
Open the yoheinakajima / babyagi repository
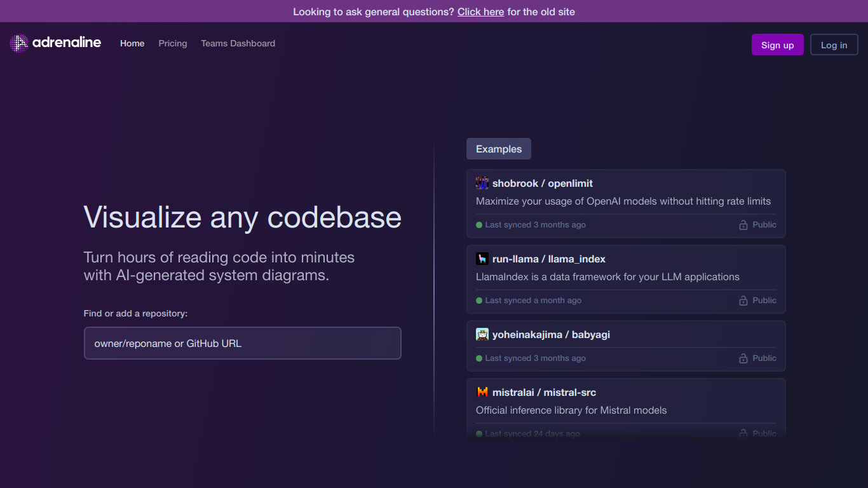coord(551,334)
